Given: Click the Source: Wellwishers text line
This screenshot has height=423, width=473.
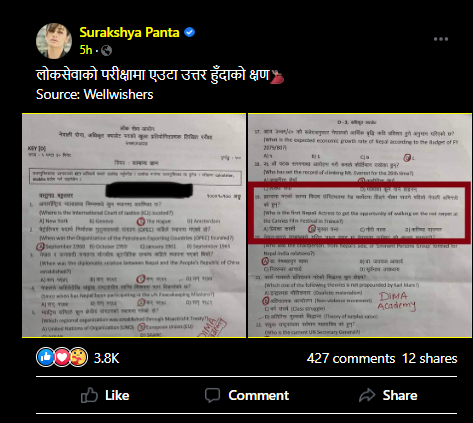Looking at the screenshot, I should pos(95,94).
